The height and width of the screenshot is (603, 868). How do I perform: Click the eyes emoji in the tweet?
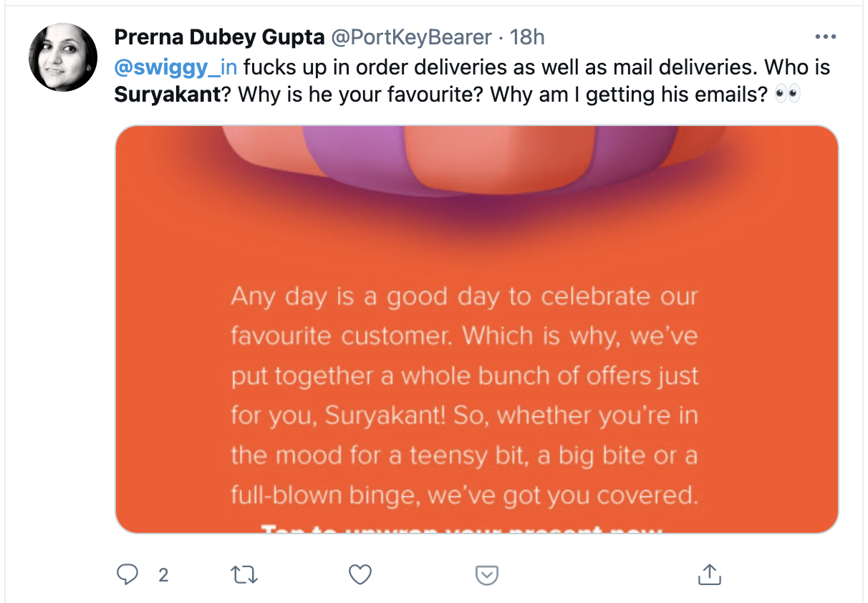[x=788, y=95]
